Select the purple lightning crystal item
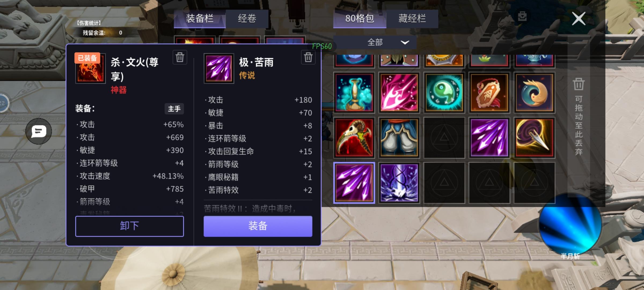Viewport: 644px width, 290px height. (x=399, y=183)
